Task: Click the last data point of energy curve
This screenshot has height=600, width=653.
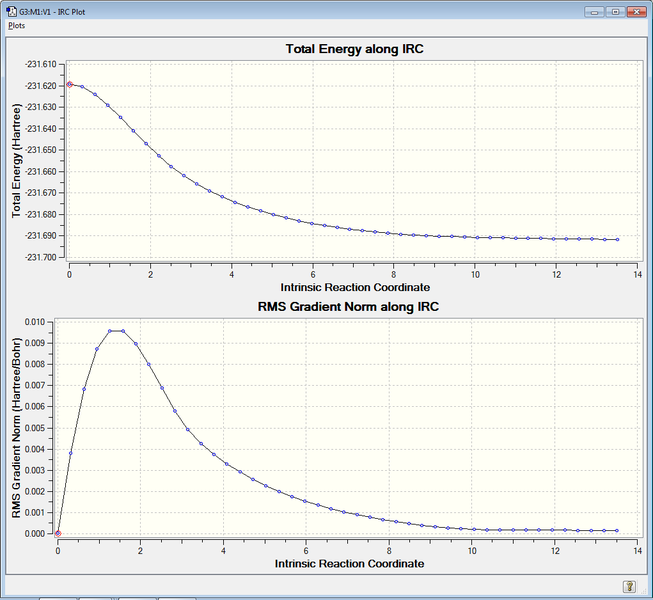Action: 617,239
